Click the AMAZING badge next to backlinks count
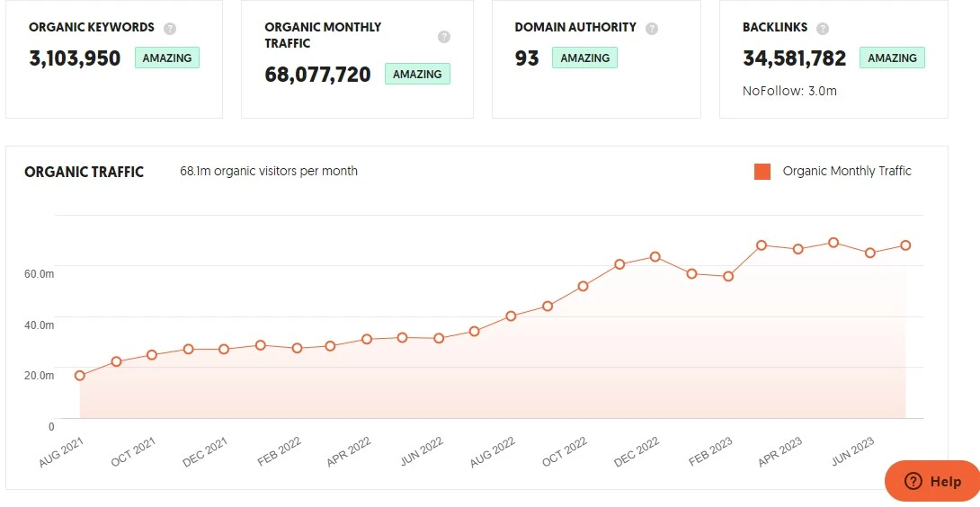Screen dimensions: 980x507 (892, 58)
